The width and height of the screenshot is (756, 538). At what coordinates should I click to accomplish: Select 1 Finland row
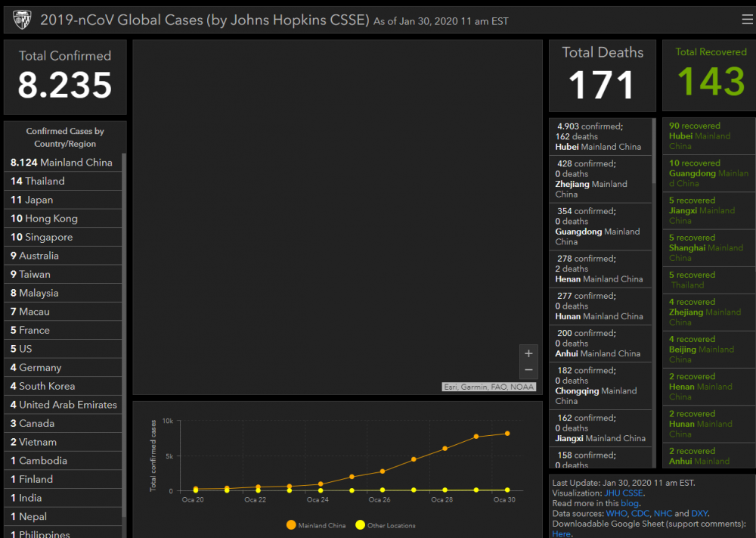[63, 479]
